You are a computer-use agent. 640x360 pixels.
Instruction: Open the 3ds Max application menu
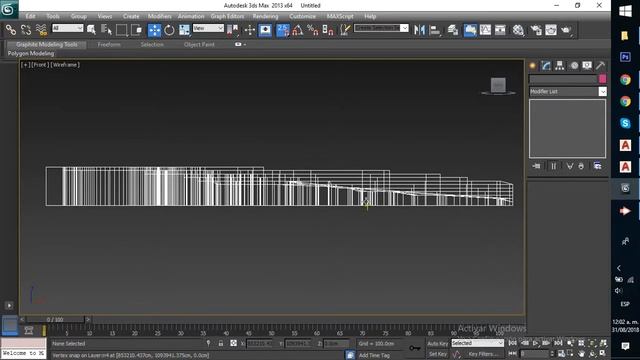tap(9, 9)
